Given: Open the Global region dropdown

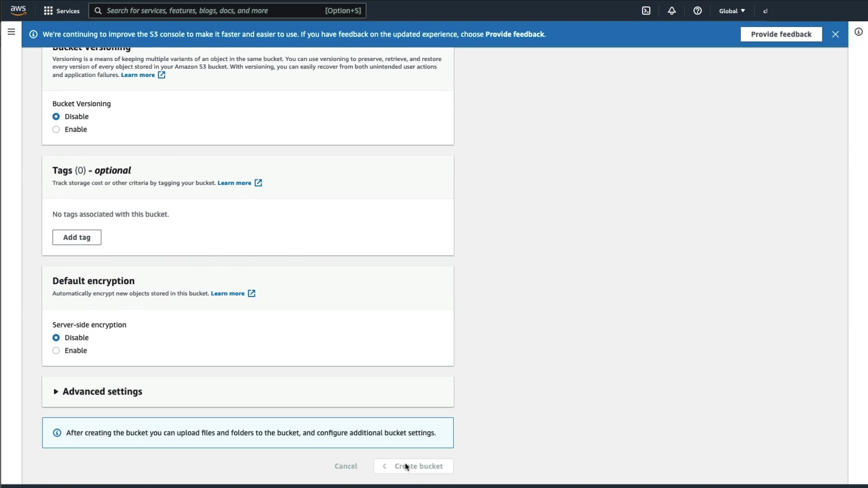Looking at the screenshot, I should click(732, 11).
